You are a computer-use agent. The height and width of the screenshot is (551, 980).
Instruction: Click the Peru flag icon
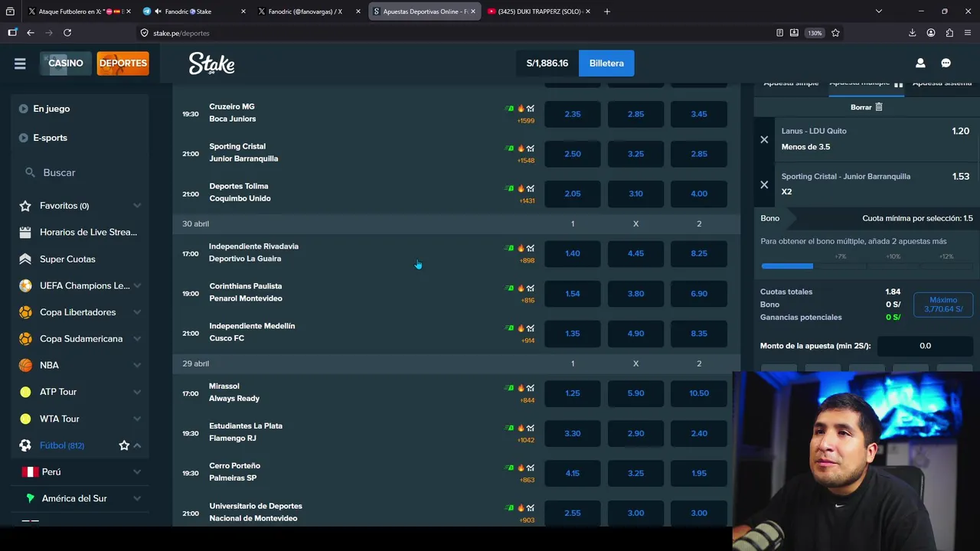[x=30, y=472]
